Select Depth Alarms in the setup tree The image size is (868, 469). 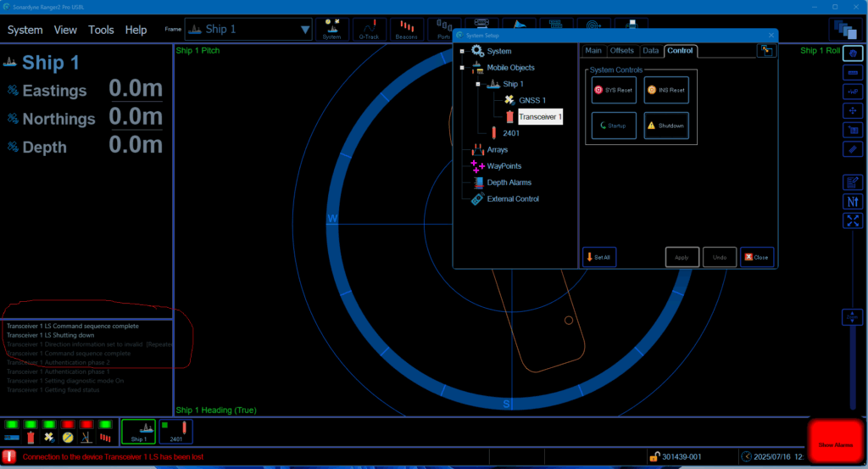(509, 182)
